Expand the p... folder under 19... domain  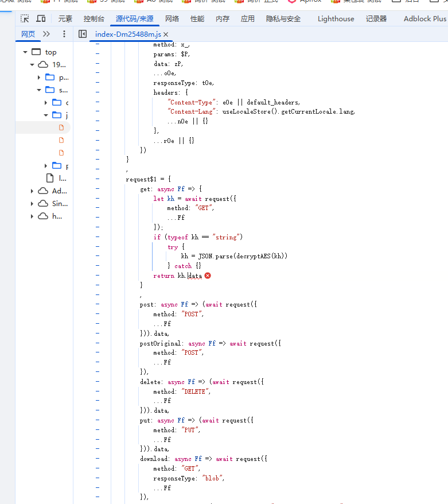[39, 77]
